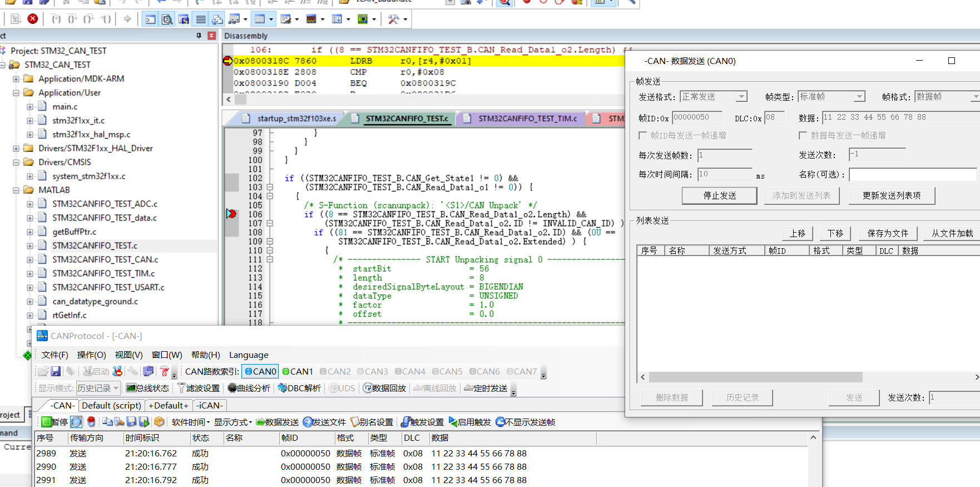
Task: Click the Step Into braces icon
Action: pos(56,19)
